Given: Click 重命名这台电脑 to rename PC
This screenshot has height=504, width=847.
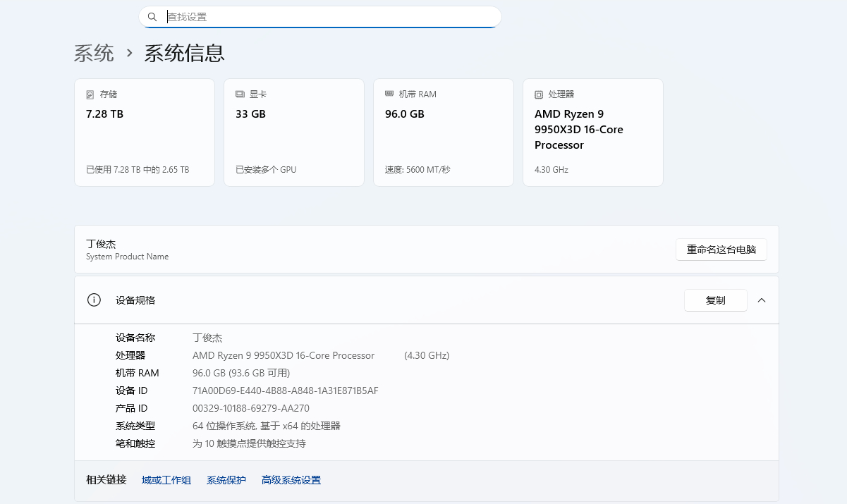Looking at the screenshot, I should (x=721, y=250).
